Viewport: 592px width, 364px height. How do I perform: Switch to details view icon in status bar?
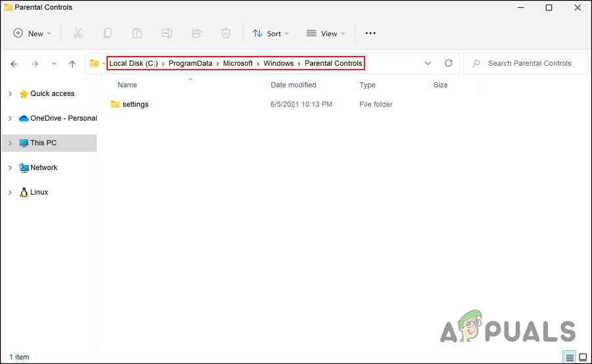click(570, 357)
